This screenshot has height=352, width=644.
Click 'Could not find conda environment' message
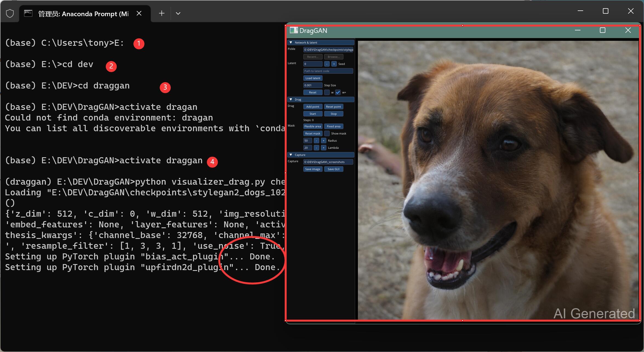pos(109,118)
